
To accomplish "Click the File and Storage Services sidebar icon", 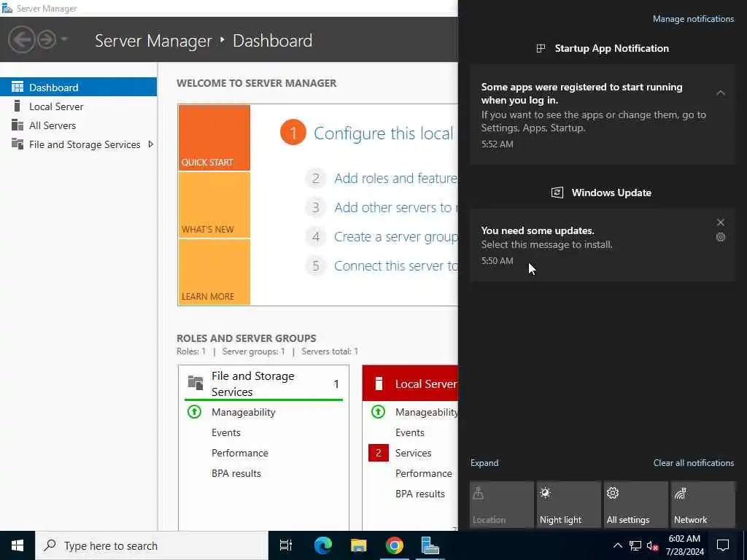I will tap(18, 144).
